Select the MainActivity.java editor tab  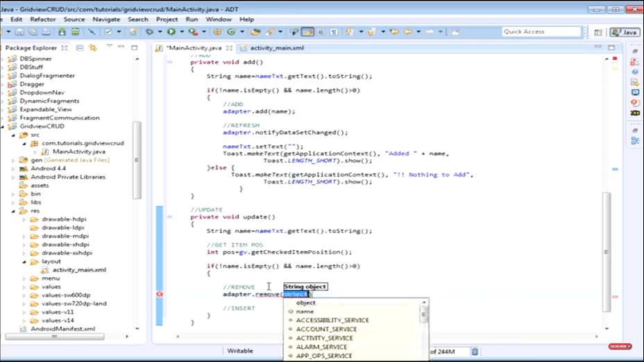[194, 48]
